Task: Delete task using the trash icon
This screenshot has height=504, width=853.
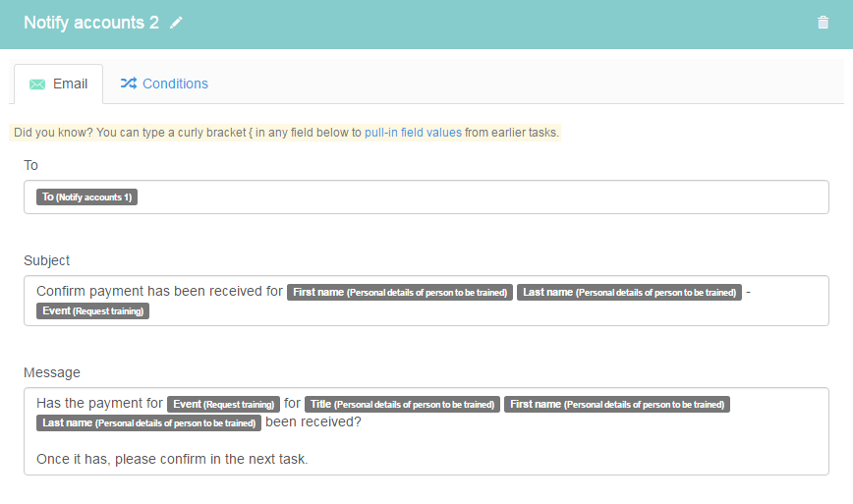Action: [823, 23]
